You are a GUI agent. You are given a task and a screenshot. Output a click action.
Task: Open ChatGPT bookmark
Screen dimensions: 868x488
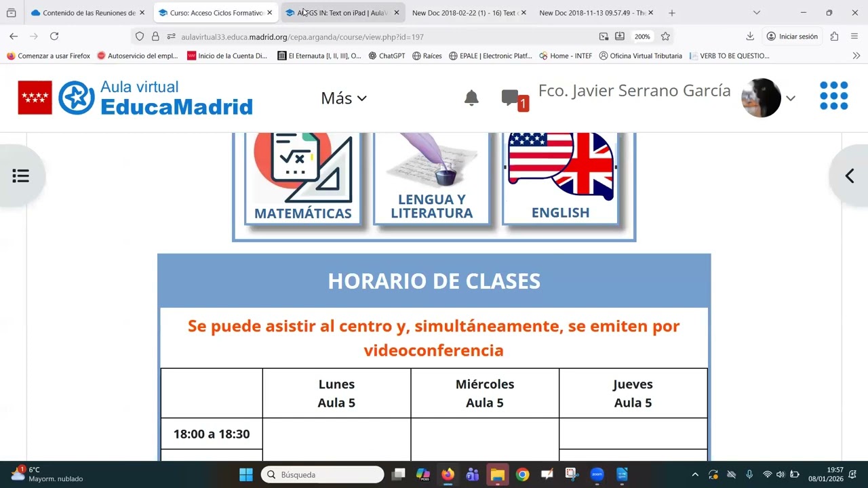click(387, 56)
